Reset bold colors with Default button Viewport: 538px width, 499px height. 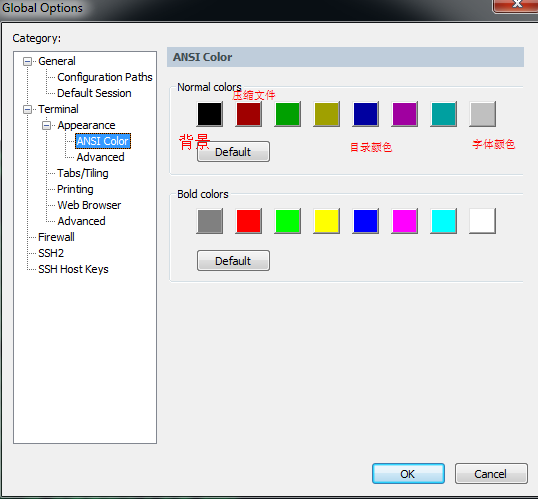(x=233, y=261)
